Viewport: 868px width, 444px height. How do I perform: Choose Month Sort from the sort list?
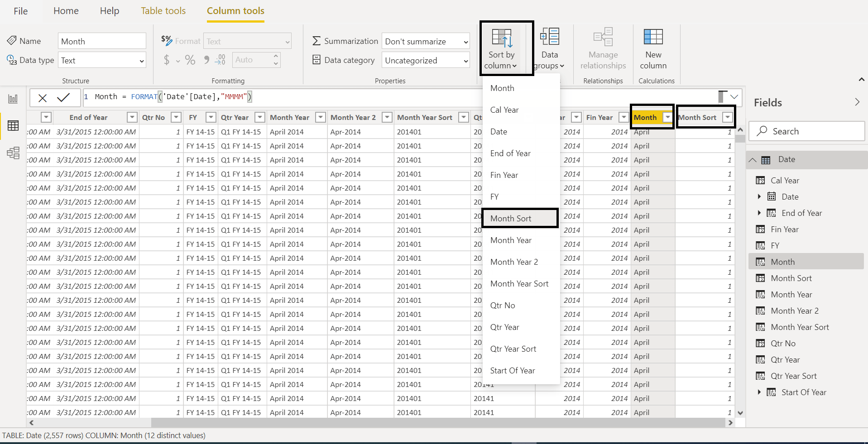(511, 219)
